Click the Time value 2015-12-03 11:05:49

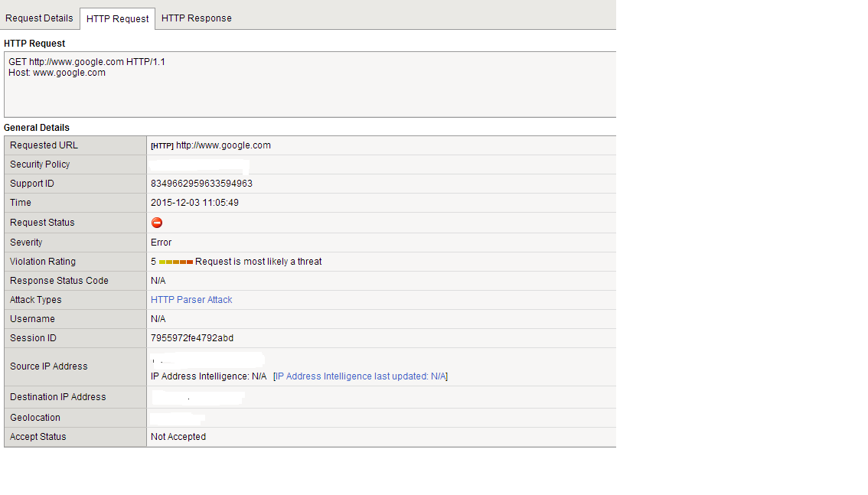tap(194, 203)
